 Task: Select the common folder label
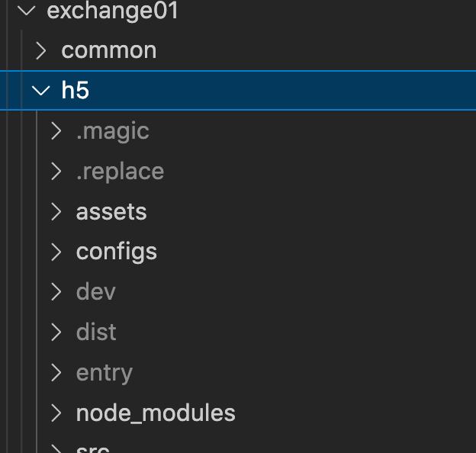108,50
